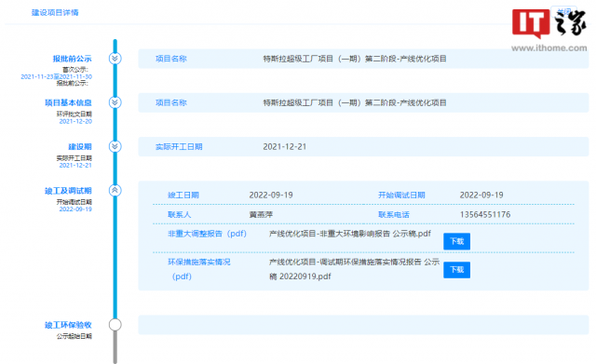Click the empty 竣工环保验收 detail panel

363,325
